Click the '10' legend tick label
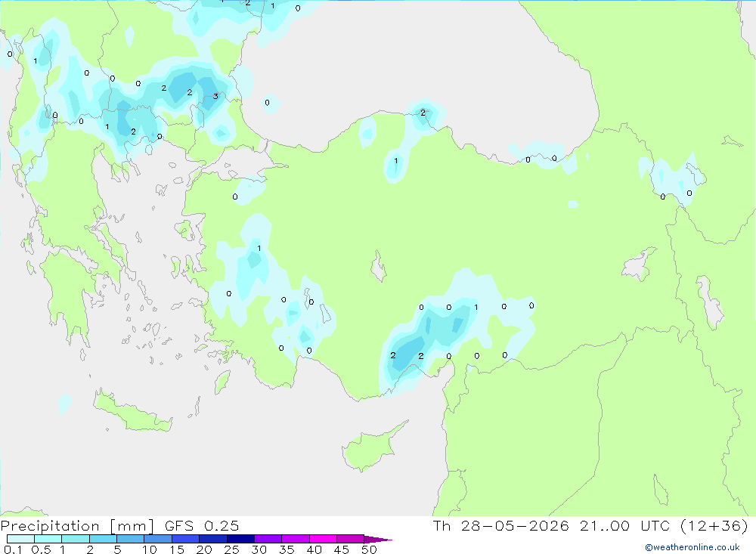This screenshot has height=554, width=756. point(150,549)
